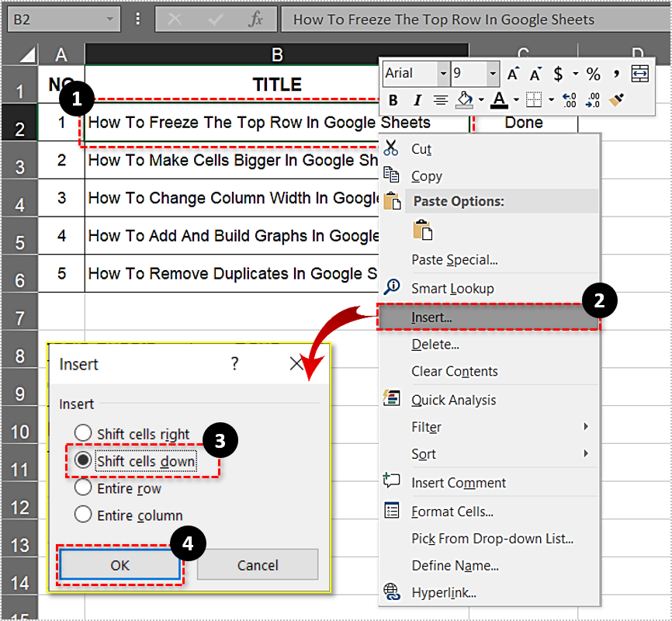The height and width of the screenshot is (621, 672).
Task: Click the Merge and Center icon
Action: point(640,73)
